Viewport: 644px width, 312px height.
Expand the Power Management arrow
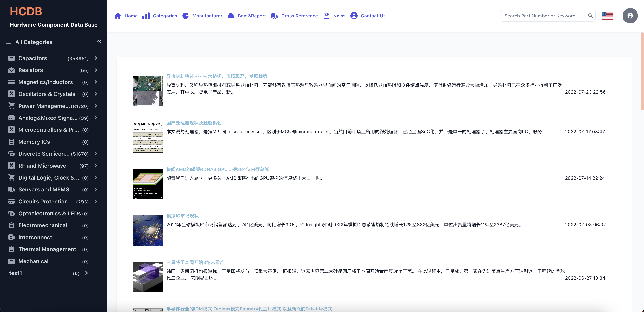[96, 106]
